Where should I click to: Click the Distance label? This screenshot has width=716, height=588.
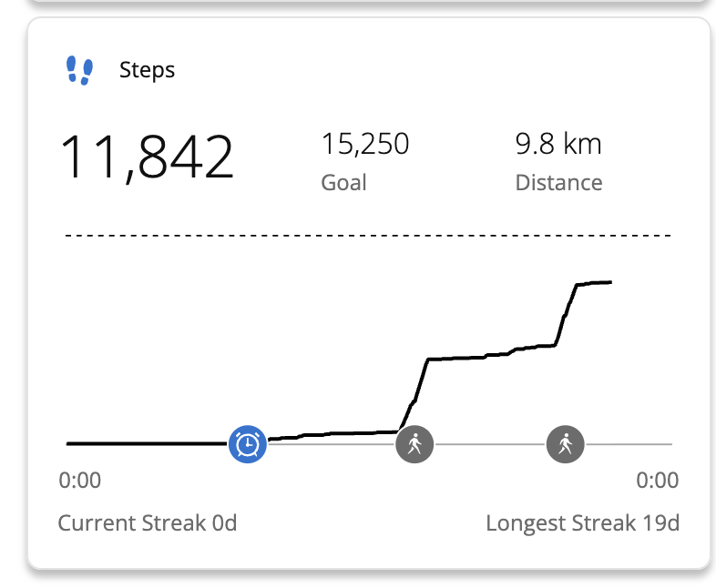(x=558, y=182)
